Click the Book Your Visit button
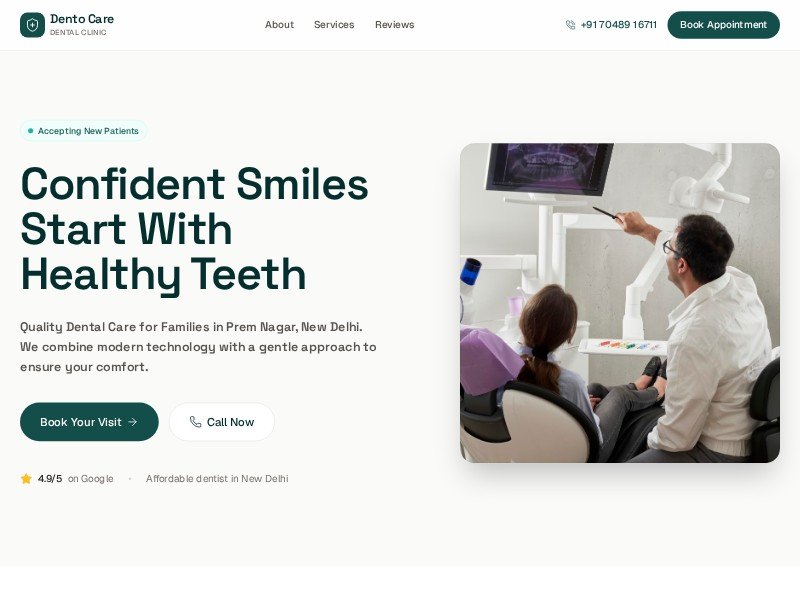 [x=89, y=422]
